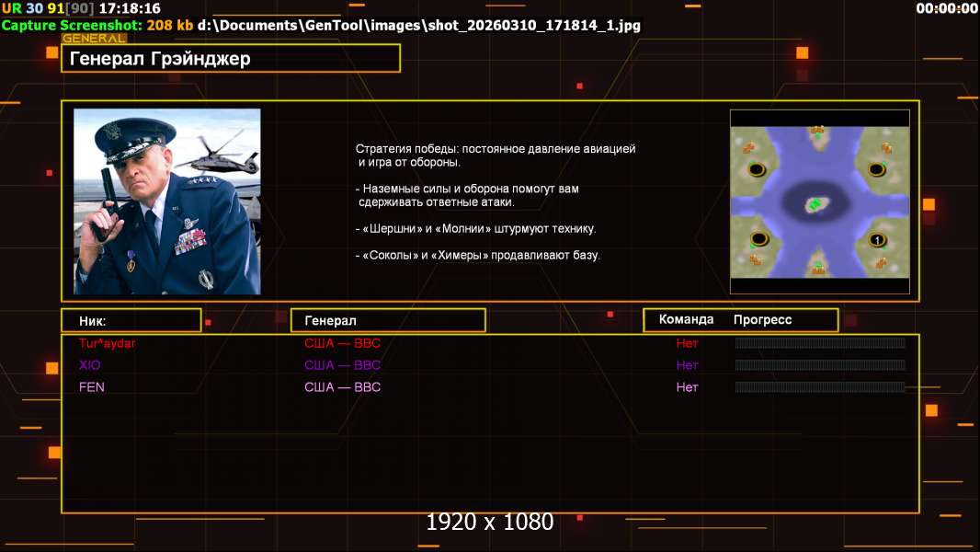Click the bottom-left start position on minimap
The image size is (980, 552).
758,239
